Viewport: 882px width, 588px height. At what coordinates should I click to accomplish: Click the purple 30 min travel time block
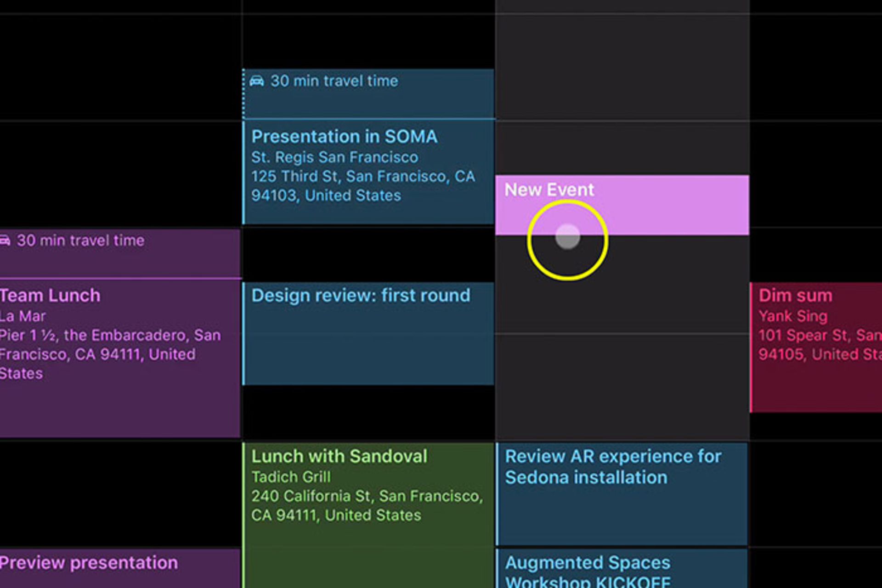(120, 253)
